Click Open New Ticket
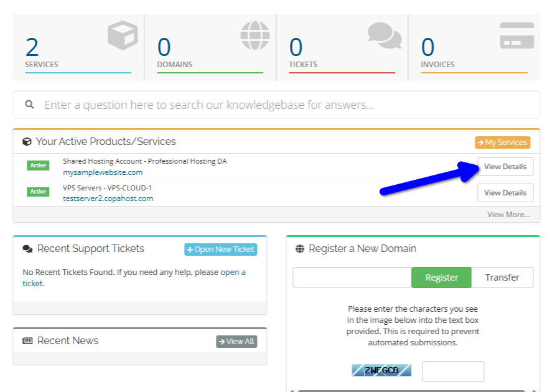 220,249
